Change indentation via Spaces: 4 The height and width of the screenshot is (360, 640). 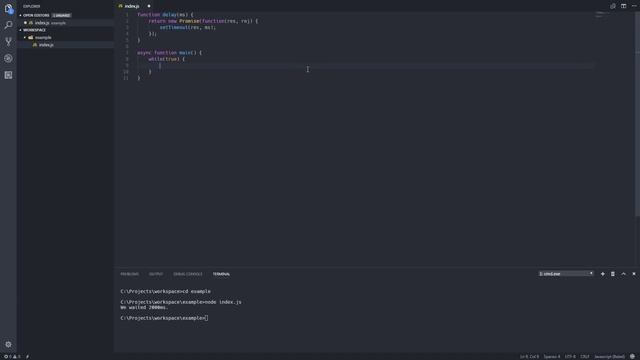551,356
